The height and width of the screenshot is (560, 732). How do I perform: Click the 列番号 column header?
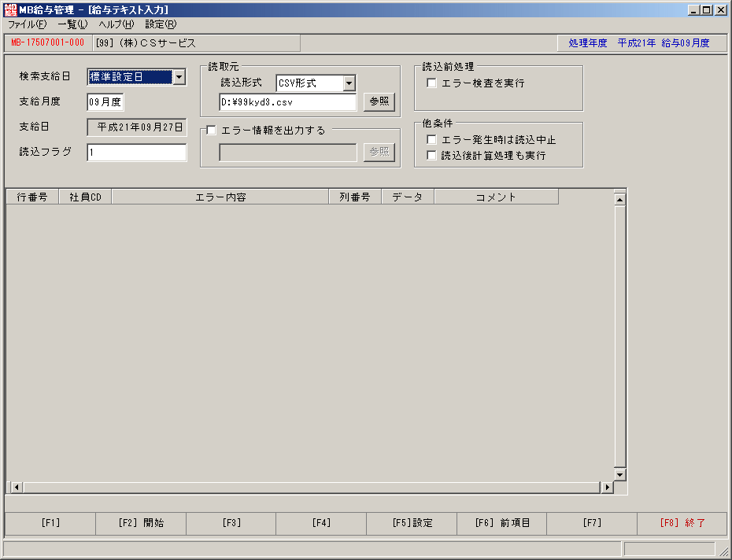coord(355,197)
